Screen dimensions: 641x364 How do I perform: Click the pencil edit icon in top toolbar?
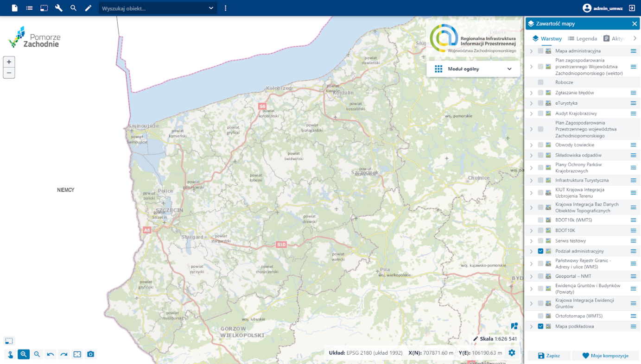pyautogui.click(x=88, y=8)
